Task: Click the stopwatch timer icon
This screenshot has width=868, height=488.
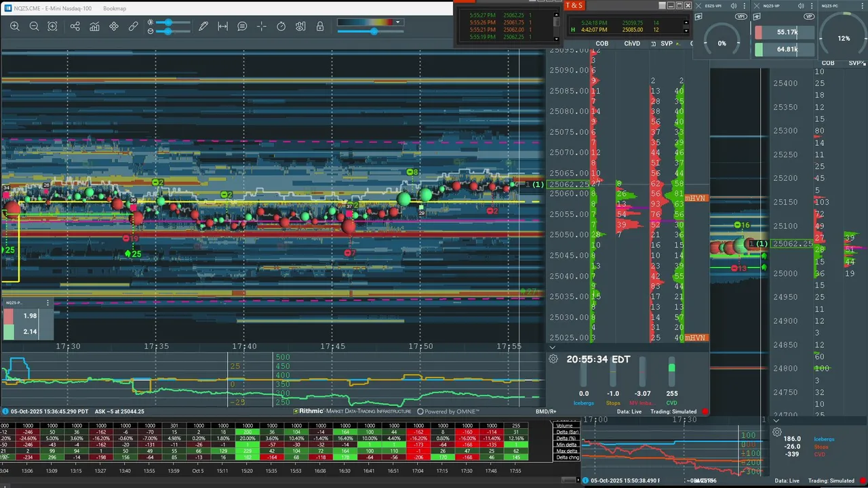Action: [281, 26]
